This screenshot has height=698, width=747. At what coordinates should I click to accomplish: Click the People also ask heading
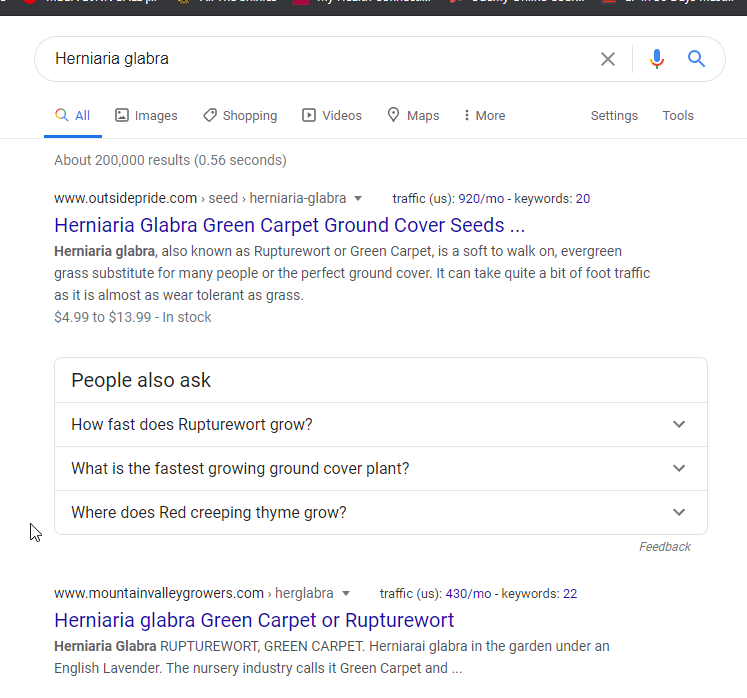coord(141,380)
